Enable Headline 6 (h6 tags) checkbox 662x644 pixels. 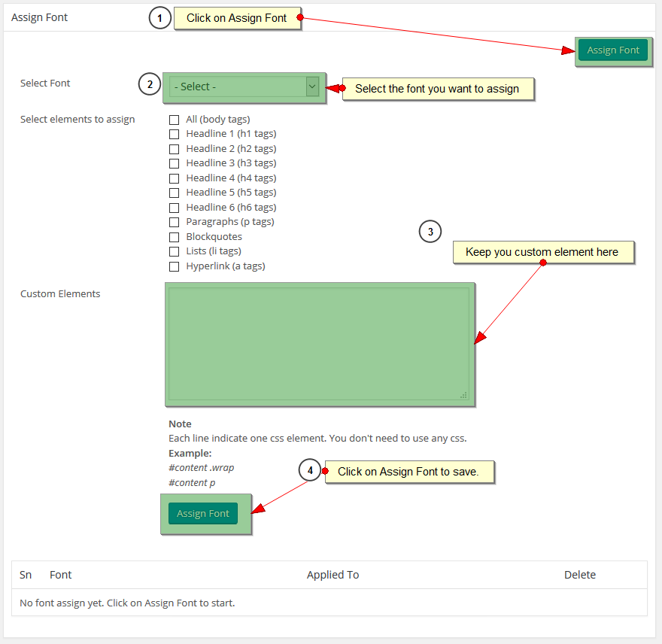pyautogui.click(x=174, y=208)
